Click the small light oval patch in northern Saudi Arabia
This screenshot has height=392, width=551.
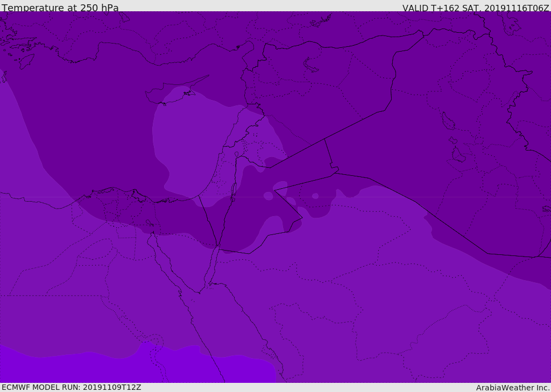(315, 196)
